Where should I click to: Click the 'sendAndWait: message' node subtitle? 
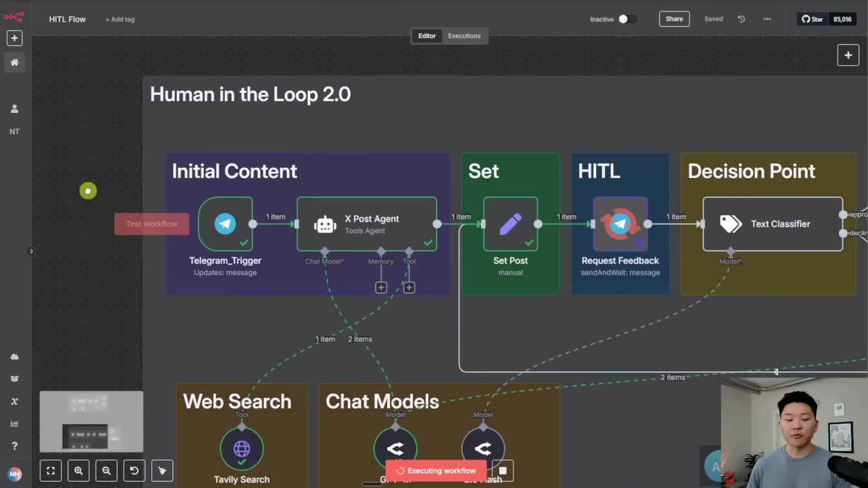tap(620, 273)
